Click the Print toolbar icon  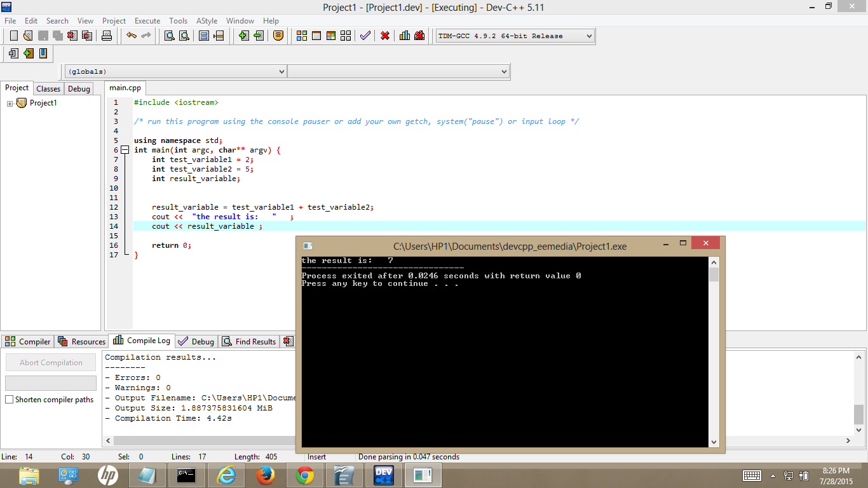point(107,36)
